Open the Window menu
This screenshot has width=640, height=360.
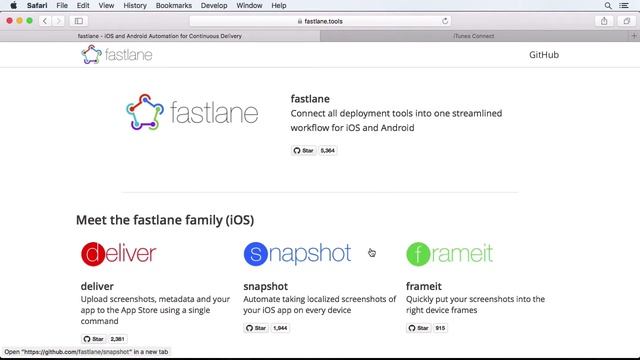coord(249,6)
